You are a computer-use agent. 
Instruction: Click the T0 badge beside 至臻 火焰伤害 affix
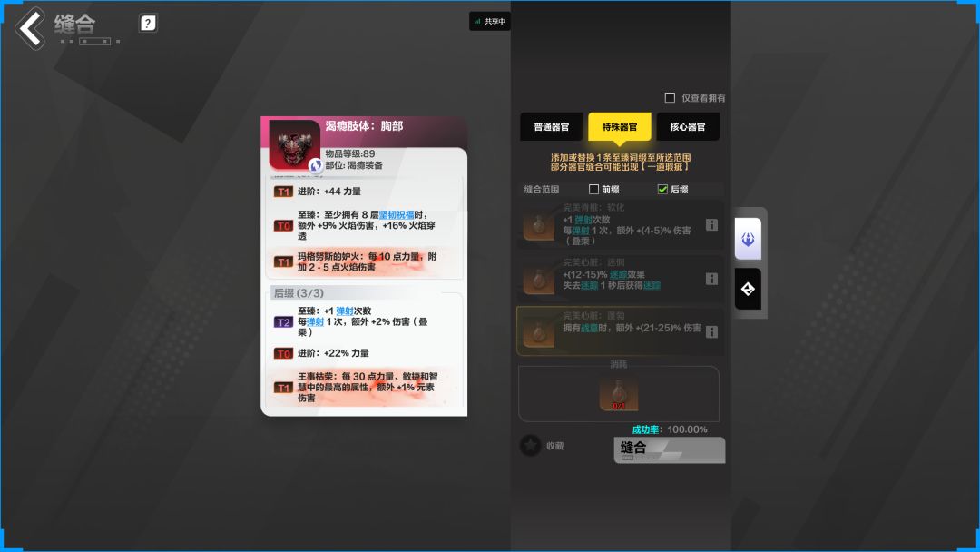coord(283,226)
